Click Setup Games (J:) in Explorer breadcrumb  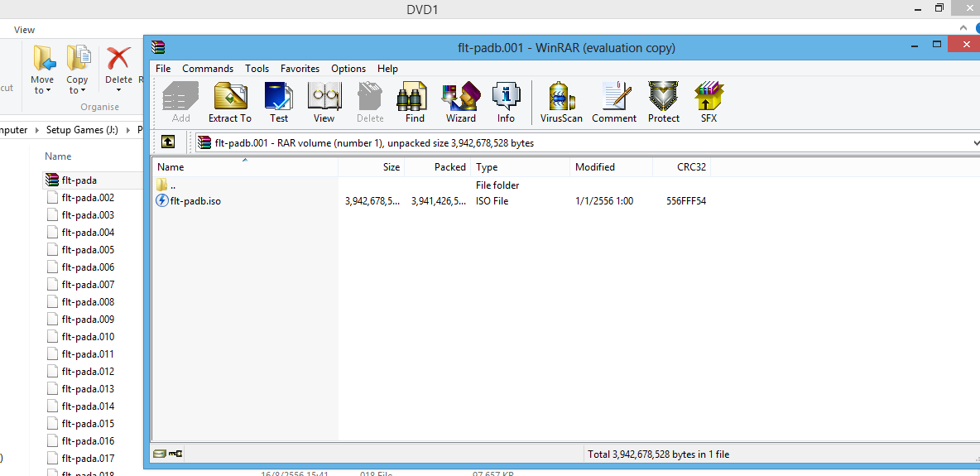pos(83,130)
